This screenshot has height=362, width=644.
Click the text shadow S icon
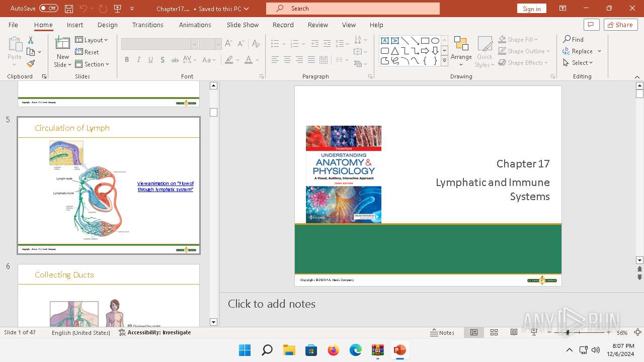[x=163, y=60]
